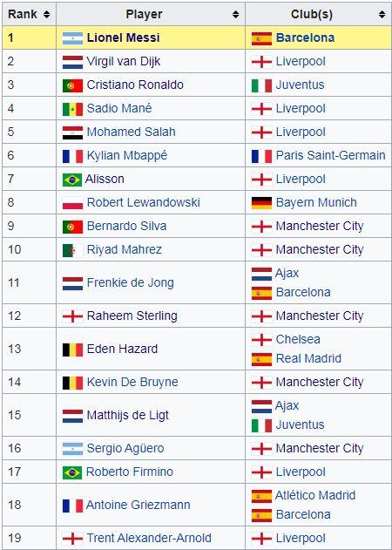
Task: Open Atlético Madrid club link
Action: [315, 495]
